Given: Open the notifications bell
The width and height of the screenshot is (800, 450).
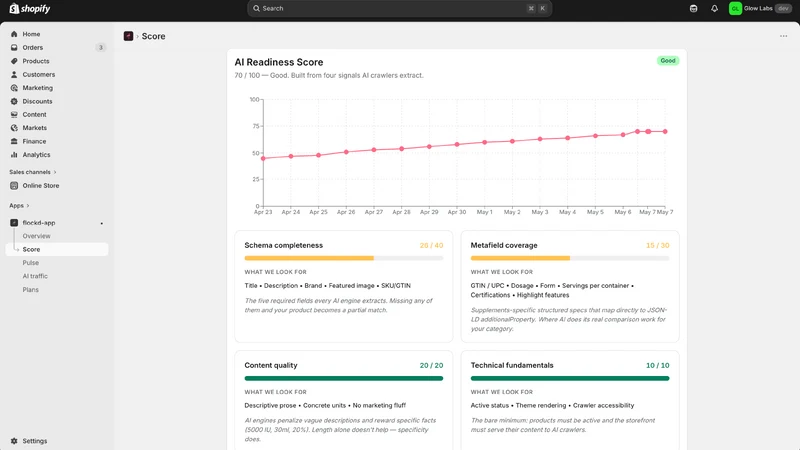Looking at the screenshot, I should pyautogui.click(x=714, y=8).
